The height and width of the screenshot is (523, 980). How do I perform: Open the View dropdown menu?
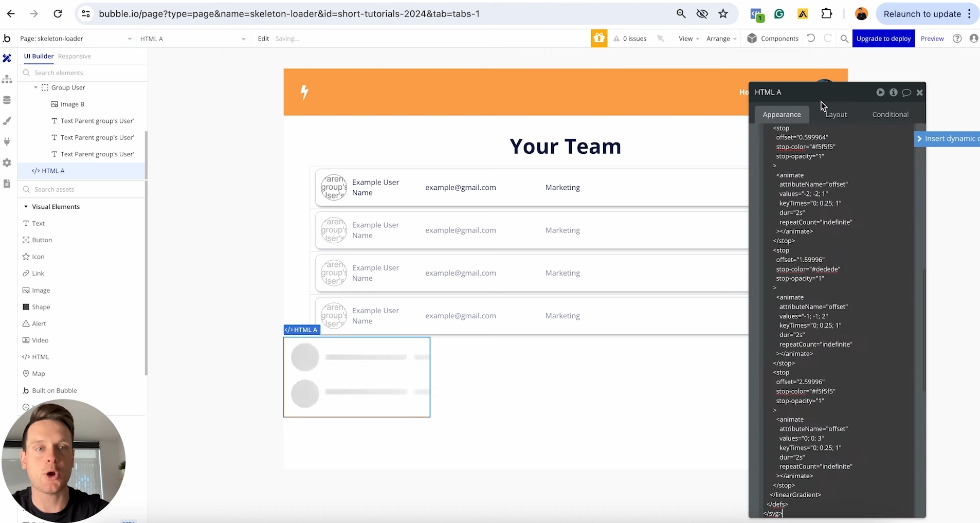(x=688, y=38)
